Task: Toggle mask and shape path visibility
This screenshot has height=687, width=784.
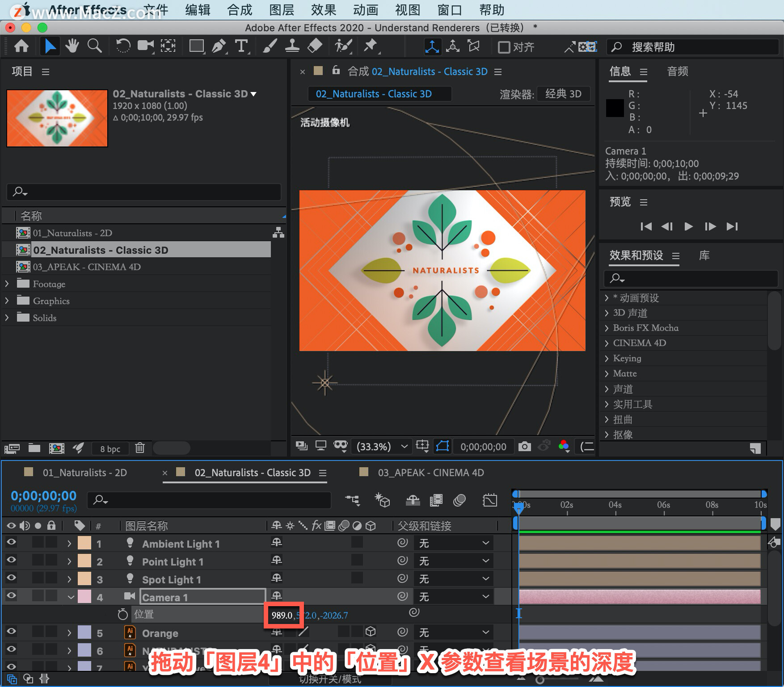Action: click(443, 446)
